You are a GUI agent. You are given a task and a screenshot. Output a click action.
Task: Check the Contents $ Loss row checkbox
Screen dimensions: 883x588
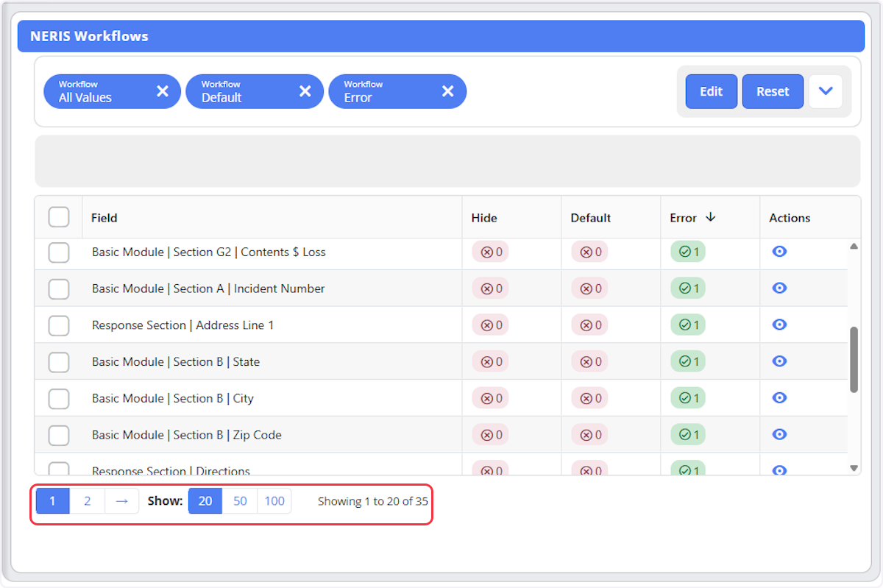pos(59,252)
